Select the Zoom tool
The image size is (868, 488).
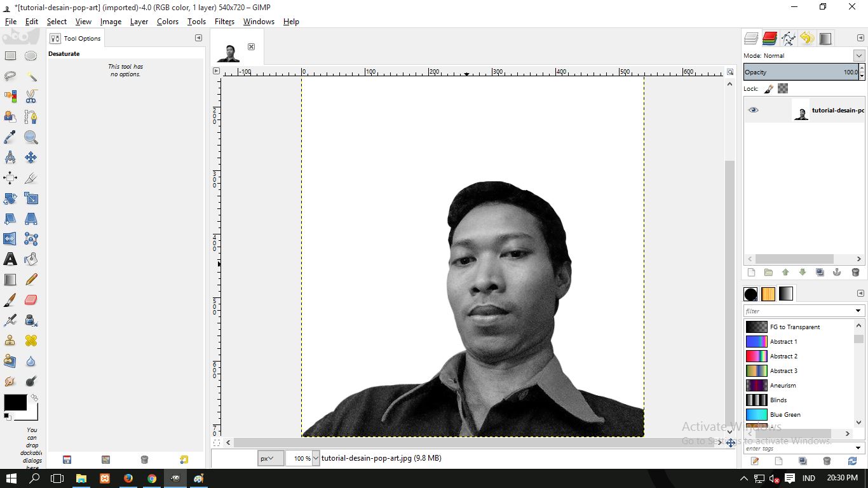31,137
